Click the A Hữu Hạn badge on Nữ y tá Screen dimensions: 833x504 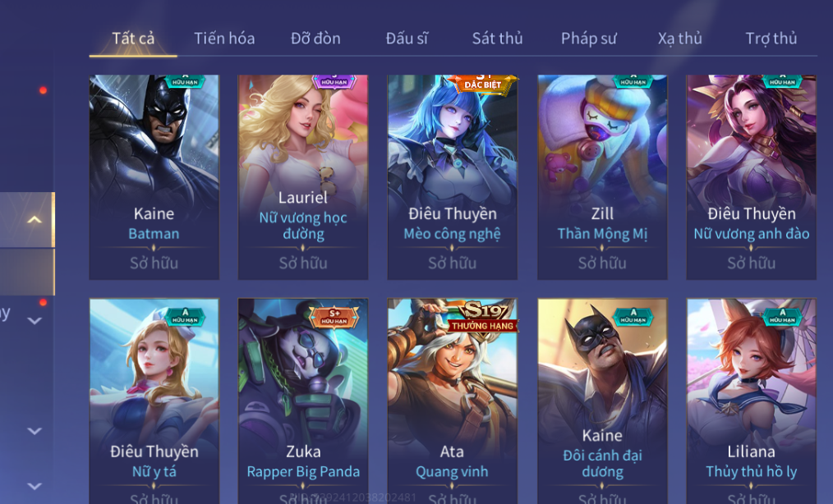tap(185, 316)
